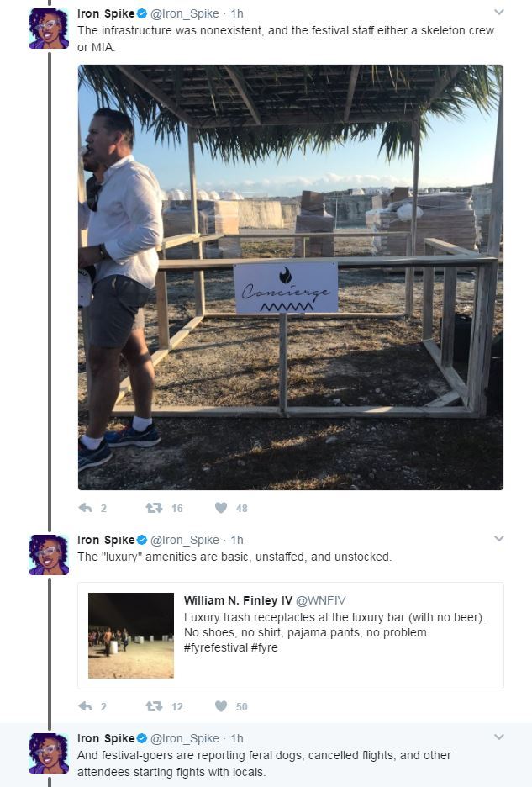Open the 1h timestamp on second tweet
Image resolution: width=532 pixels, height=787 pixels.
point(237,540)
